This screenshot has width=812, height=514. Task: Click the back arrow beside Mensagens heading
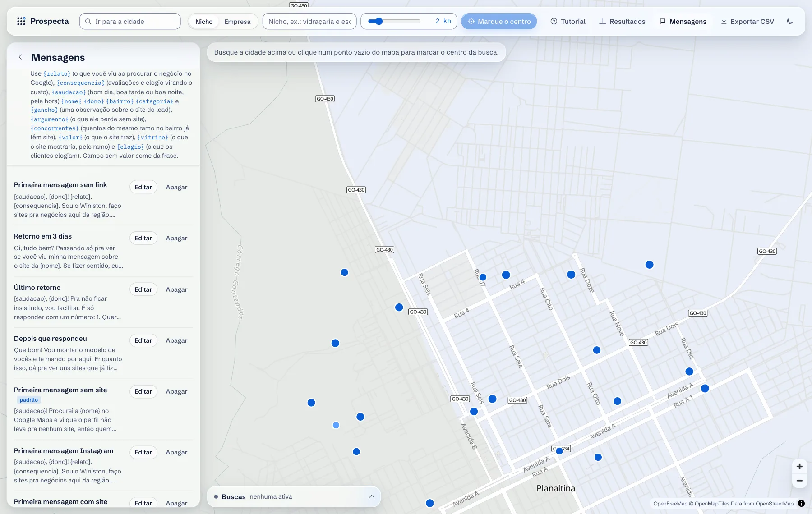(x=20, y=57)
